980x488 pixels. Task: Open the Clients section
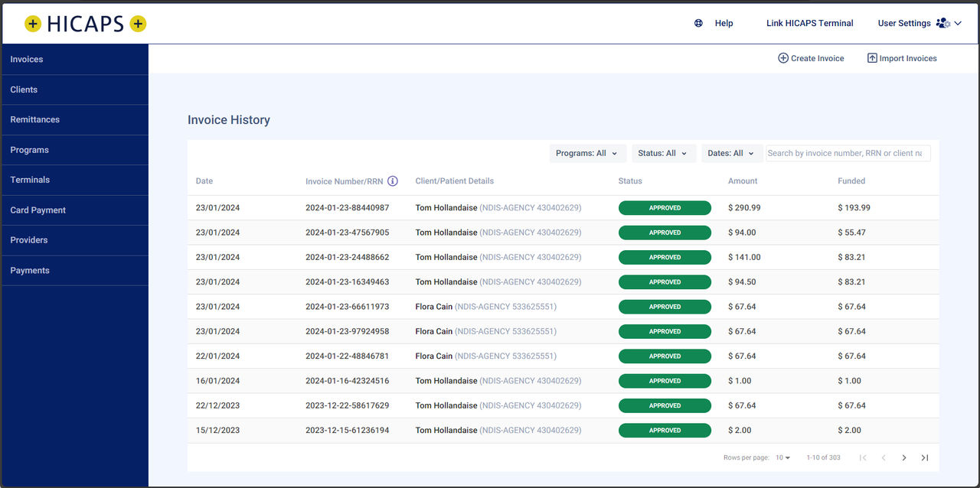23,89
